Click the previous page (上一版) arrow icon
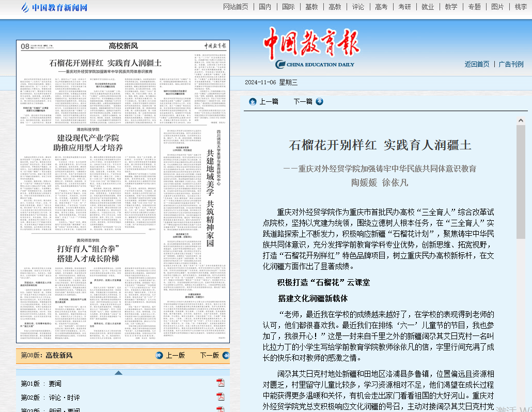Screen dimensions: 532x412 point(159,355)
